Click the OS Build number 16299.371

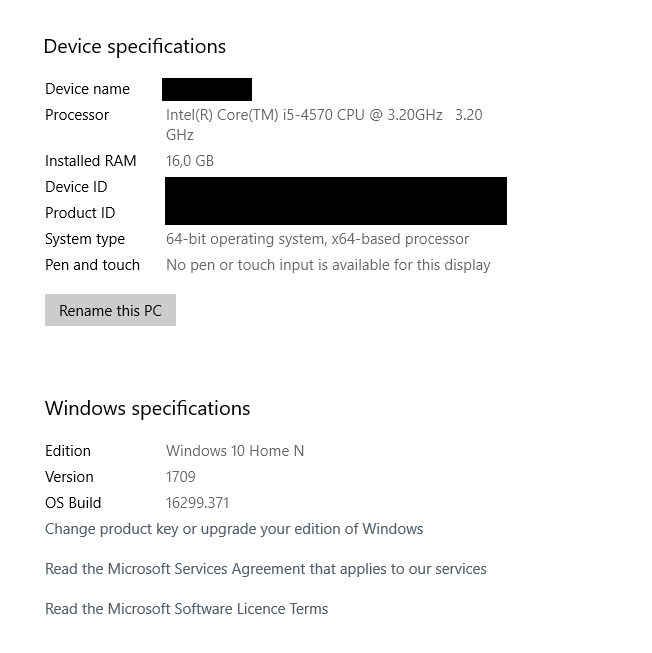pyautogui.click(x=198, y=503)
